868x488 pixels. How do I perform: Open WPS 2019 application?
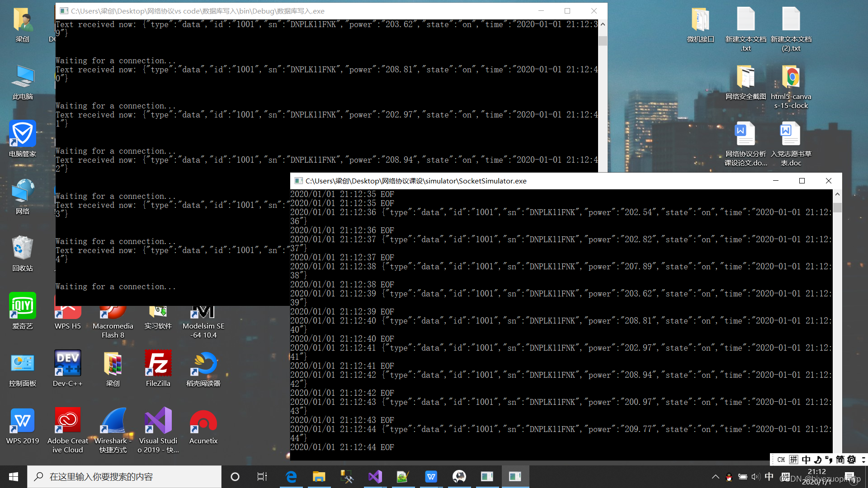click(x=23, y=426)
